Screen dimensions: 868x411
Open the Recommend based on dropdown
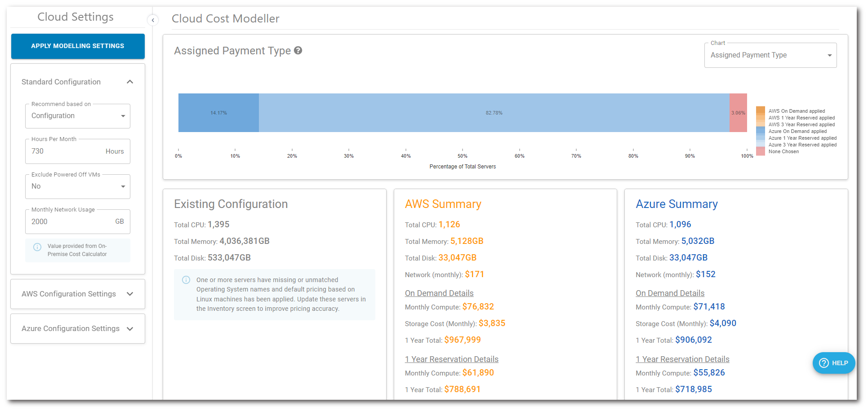[78, 116]
